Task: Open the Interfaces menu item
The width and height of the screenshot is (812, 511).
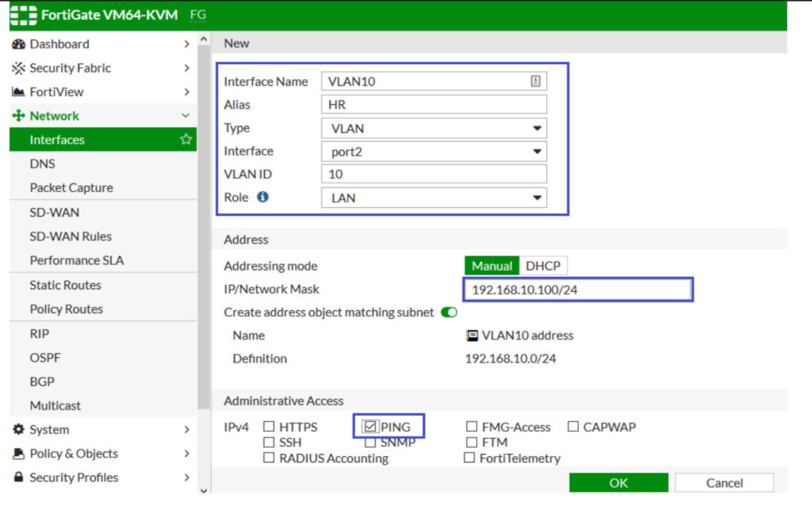Action: pyautogui.click(x=103, y=140)
